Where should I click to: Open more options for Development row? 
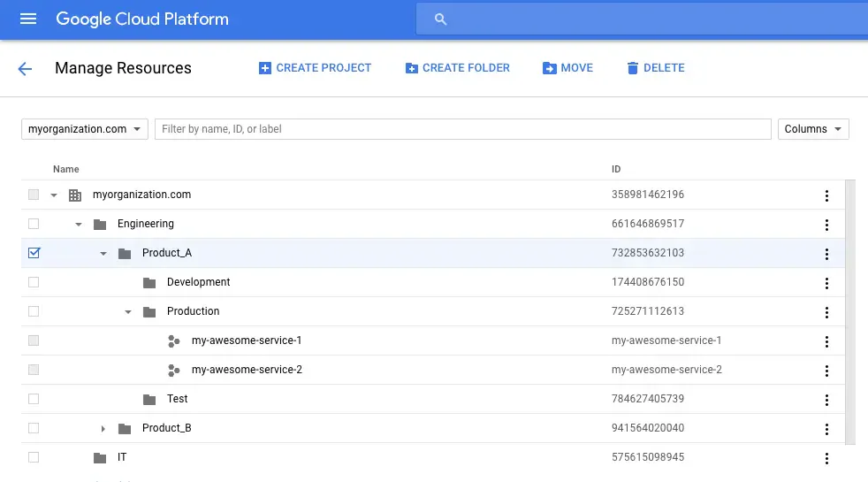(826, 283)
